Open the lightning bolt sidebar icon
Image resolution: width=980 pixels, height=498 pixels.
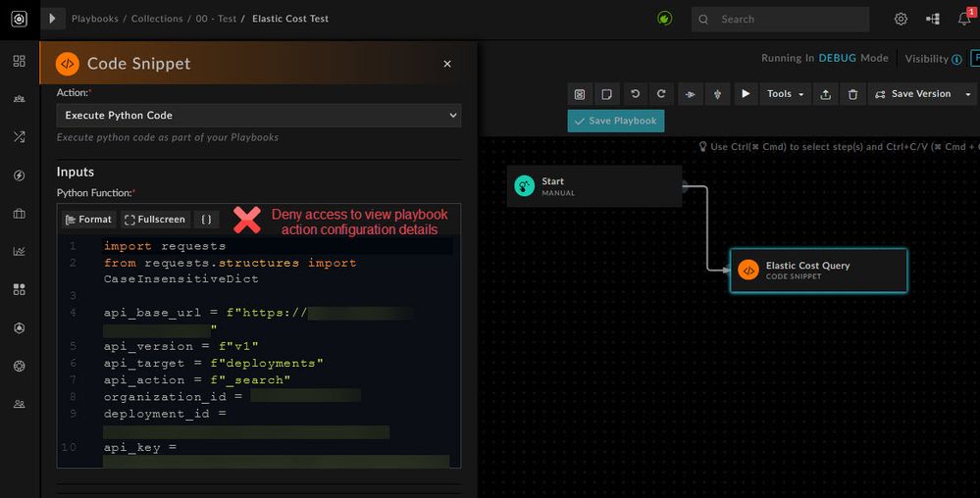(19, 175)
